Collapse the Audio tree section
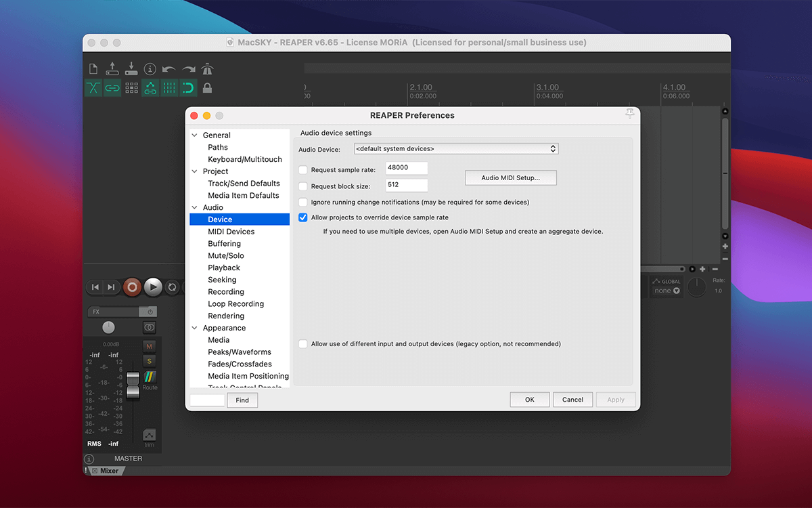This screenshot has width=812, height=508. click(195, 207)
